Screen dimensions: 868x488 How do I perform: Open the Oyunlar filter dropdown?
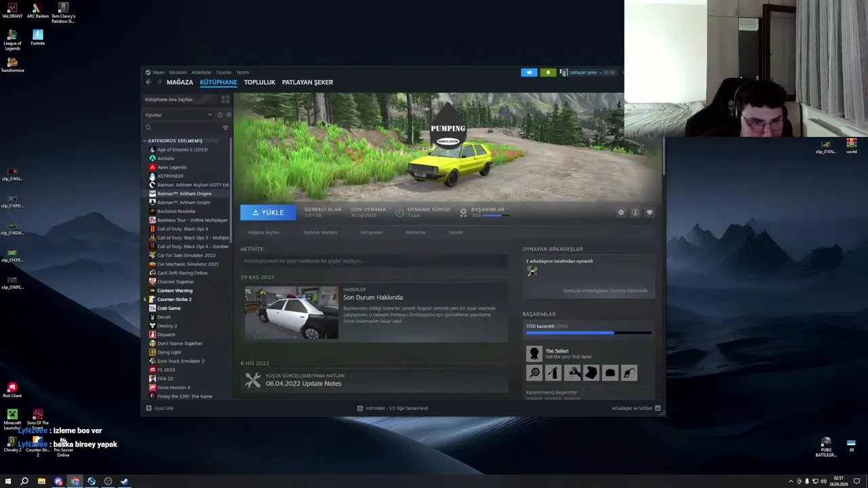coord(178,115)
